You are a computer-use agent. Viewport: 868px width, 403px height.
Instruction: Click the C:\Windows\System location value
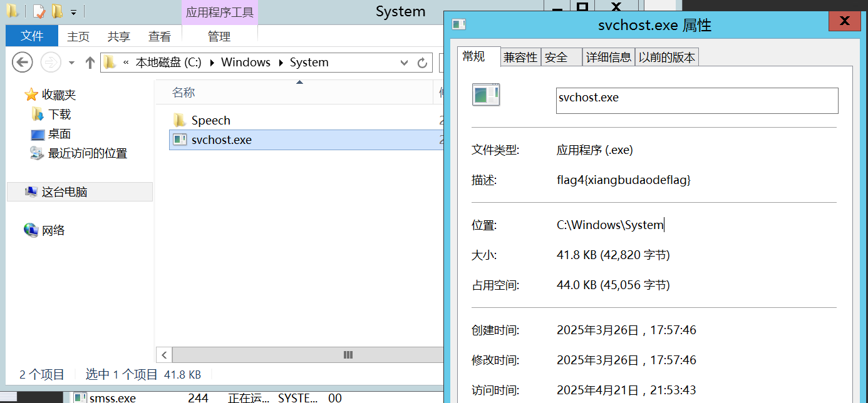[x=610, y=225]
